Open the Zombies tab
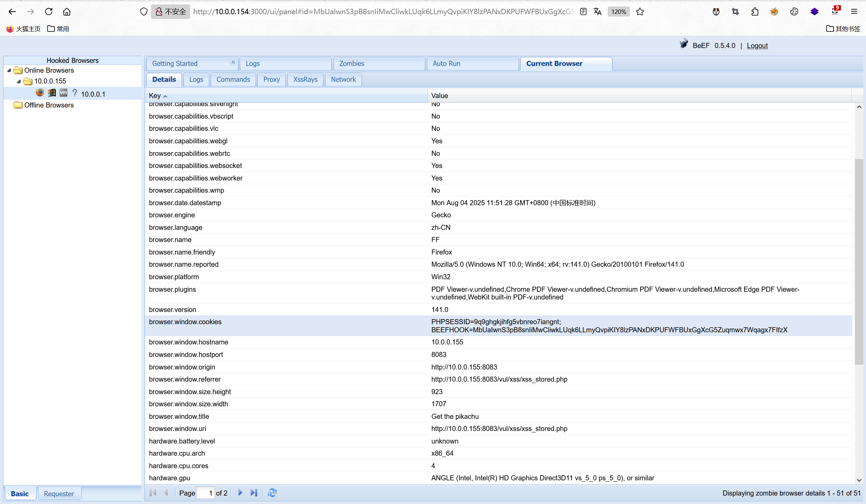Viewport: 866px width, 504px height. pos(352,64)
